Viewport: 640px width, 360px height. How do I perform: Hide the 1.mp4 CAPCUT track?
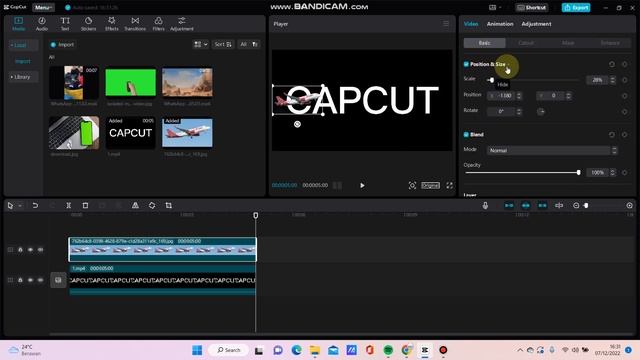[30, 280]
